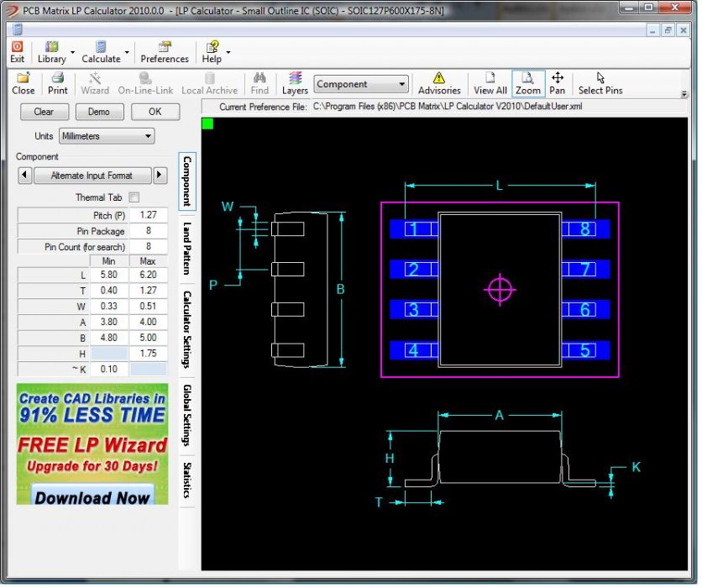The width and height of the screenshot is (702, 588).
Task: Switch to the Land Pattern tab
Action: [x=187, y=248]
